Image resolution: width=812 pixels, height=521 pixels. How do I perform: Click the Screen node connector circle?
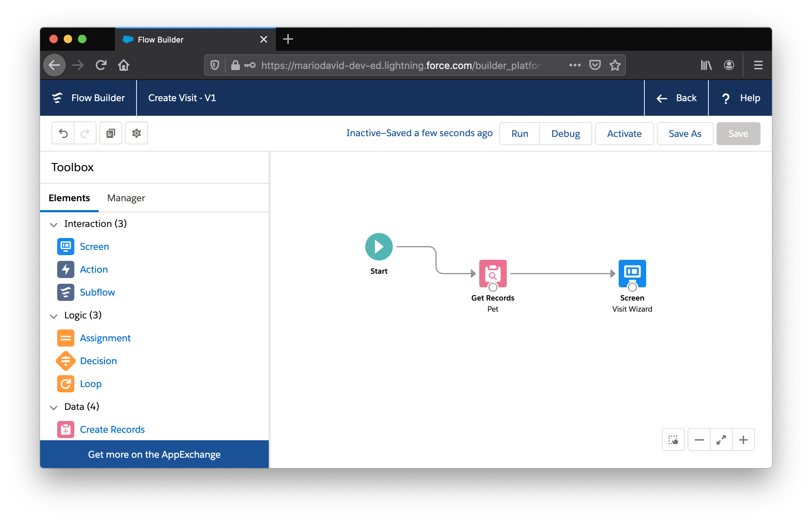point(632,287)
